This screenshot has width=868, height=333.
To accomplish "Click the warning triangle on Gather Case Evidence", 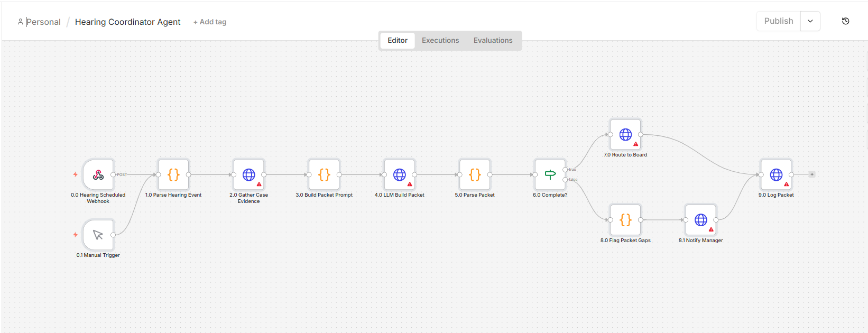I will click(x=259, y=184).
